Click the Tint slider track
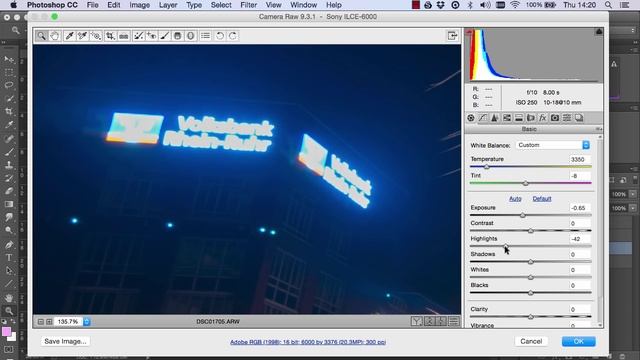Image resolution: width=640 pixels, height=360 pixels. coord(531,183)
